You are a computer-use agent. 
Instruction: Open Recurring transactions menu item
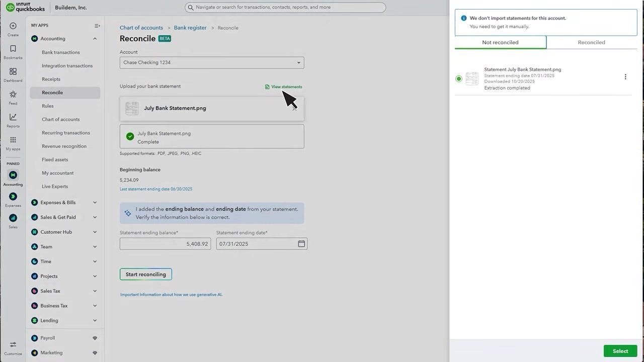(66, 133)
